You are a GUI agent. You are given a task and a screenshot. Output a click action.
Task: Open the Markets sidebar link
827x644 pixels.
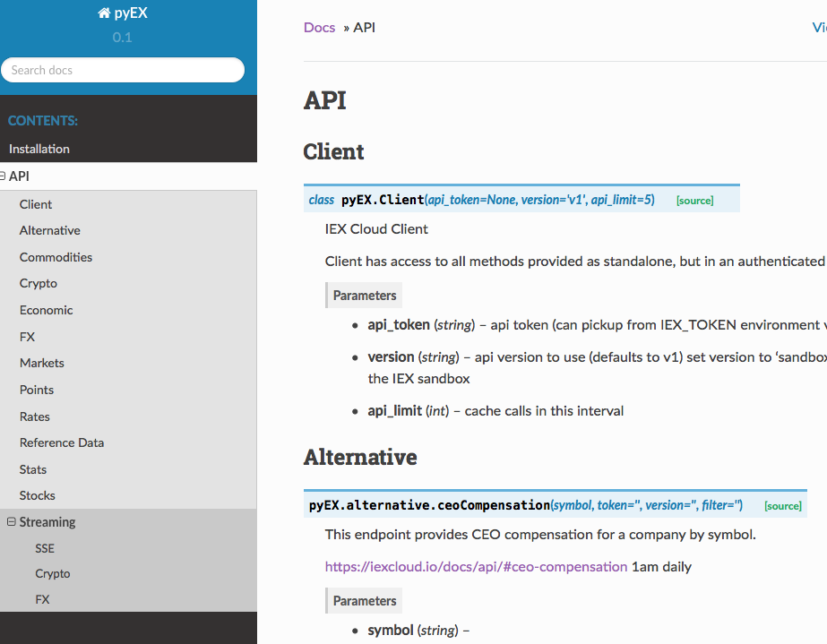pyautogui.click(x=42, y=363)
